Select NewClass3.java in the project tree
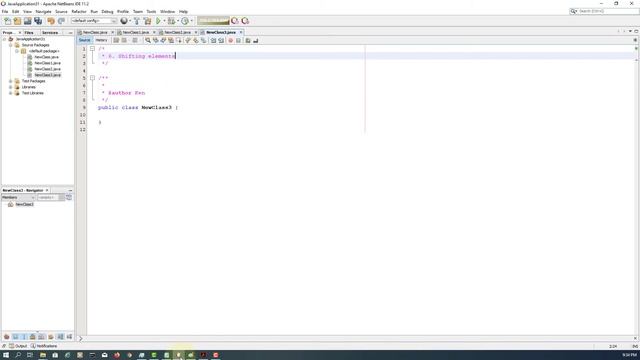Viewport: 640px width, 360px height. pyautogui.click(x=47, y=75)
